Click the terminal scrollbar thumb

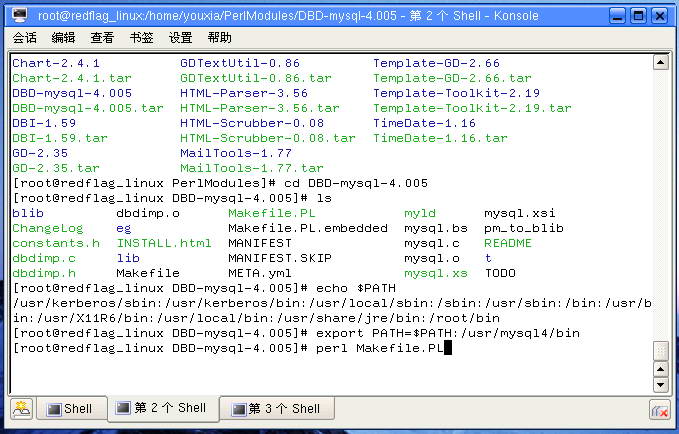[661, 351]
